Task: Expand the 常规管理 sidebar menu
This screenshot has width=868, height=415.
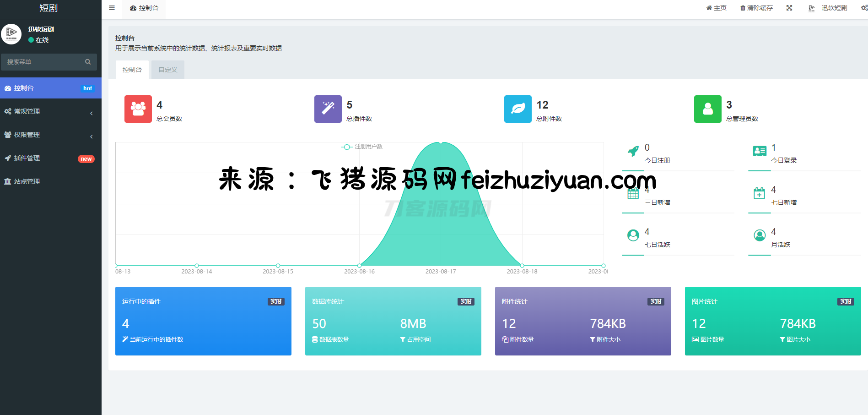Action: [x=50, y=111]
